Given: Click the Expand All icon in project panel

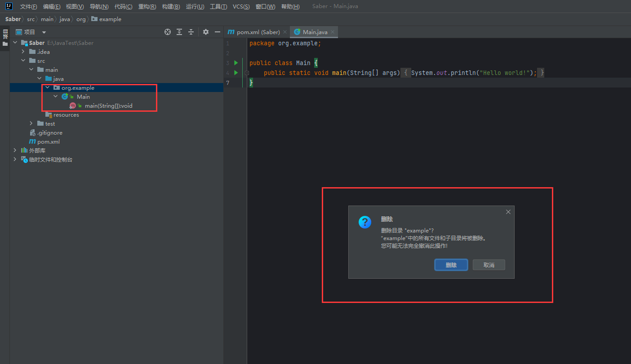Looking at the screenshot, I should [179, 32].
